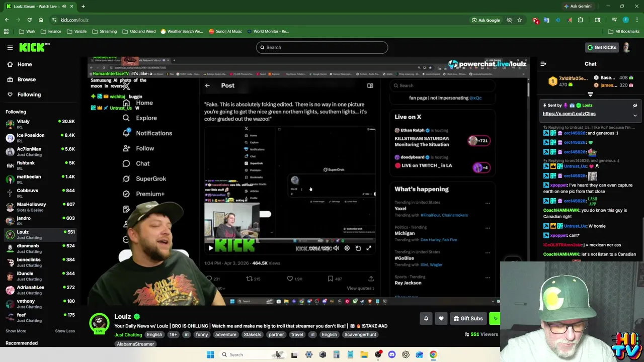This screenshot has width=644, height=362.
Task: Open the Work bookmarks folder
Action: (x=27, y=31)
